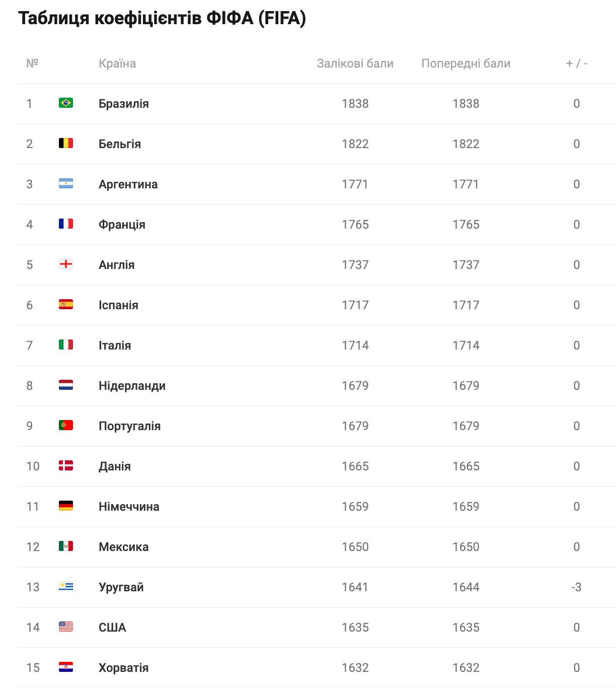This screenshot has height=688, width=616.
Task: Select the Залікові бали column header
Action: (x=355, y=63)
